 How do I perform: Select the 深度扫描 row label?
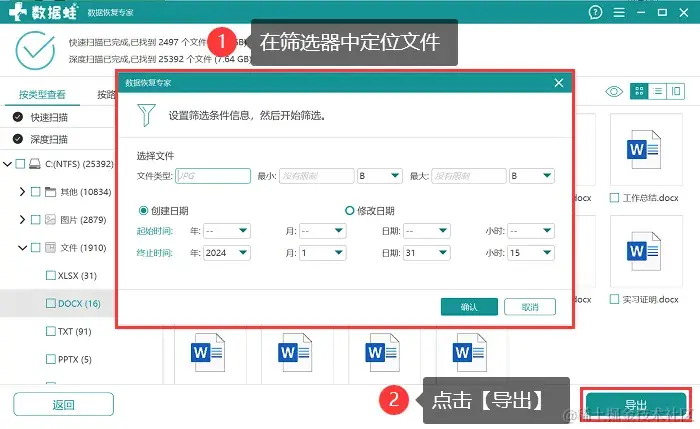tap(49, 139)
